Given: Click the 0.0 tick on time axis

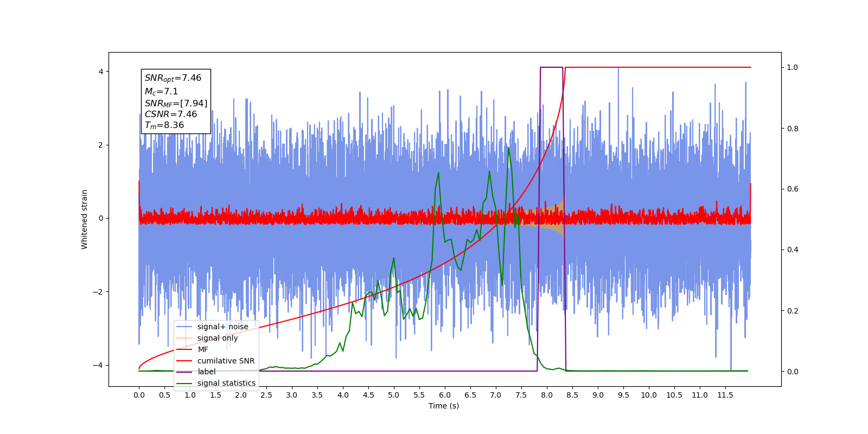Looking at the screenshot, I should tap(139, 395).
